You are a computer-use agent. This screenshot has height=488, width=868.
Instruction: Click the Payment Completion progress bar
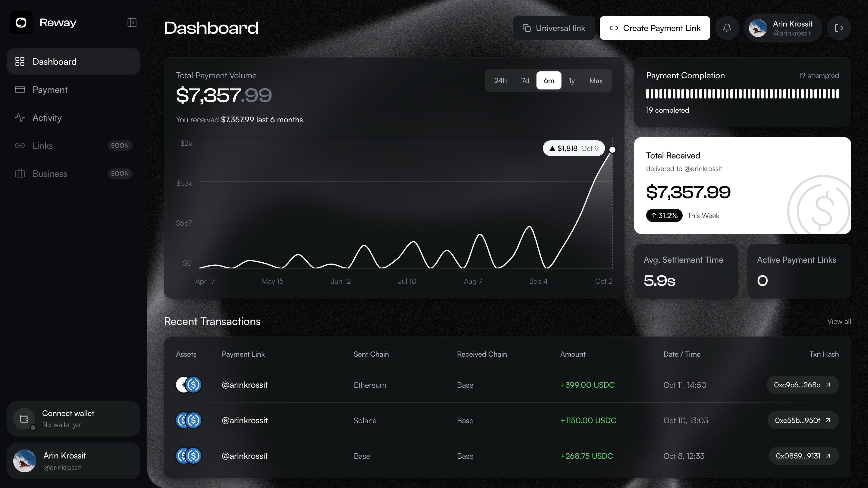pyautogui.click(x=742, y=94)
